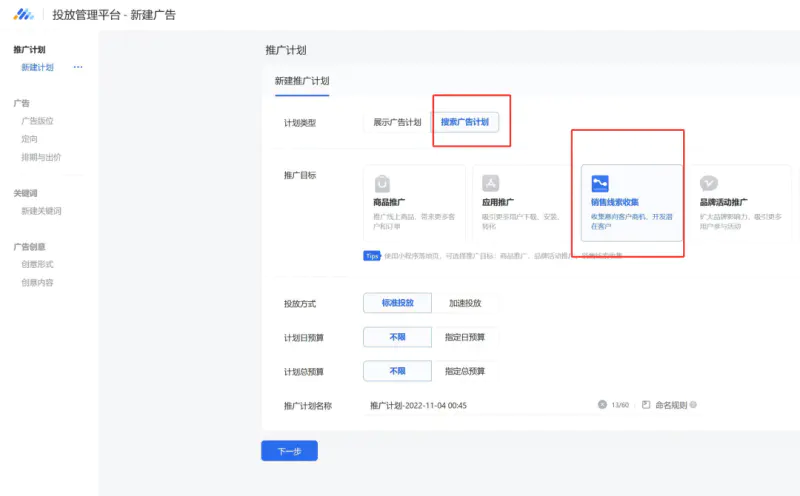The height and width of the screenshot is (496, 800).
Task: Click the blue Tips badge
Action: 371,255
